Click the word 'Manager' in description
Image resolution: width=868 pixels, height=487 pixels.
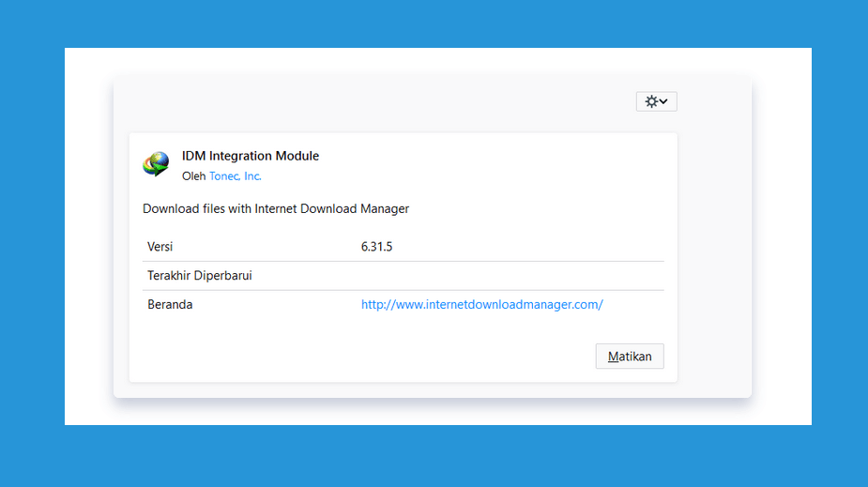385,208
